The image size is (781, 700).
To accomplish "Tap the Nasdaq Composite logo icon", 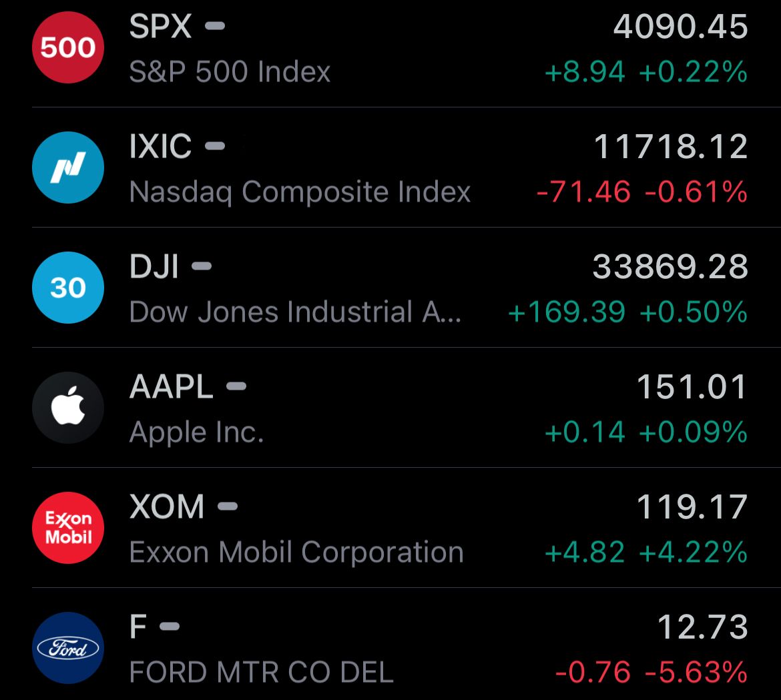I will point(68,167).
